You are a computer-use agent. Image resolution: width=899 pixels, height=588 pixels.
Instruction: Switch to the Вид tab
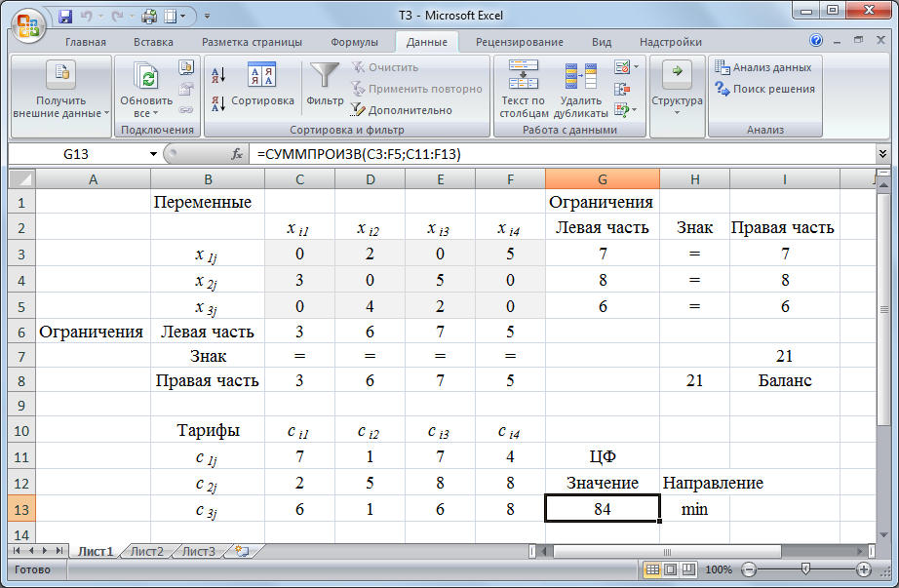tap(602, 42)
